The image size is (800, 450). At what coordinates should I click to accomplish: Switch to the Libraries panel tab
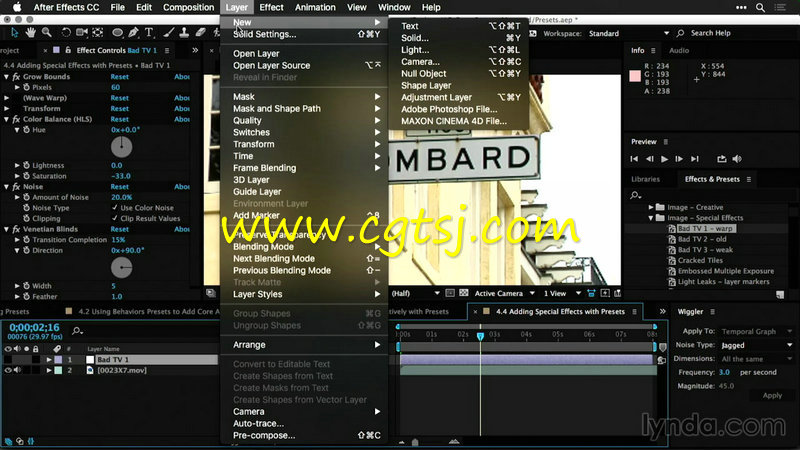point(645,179)
